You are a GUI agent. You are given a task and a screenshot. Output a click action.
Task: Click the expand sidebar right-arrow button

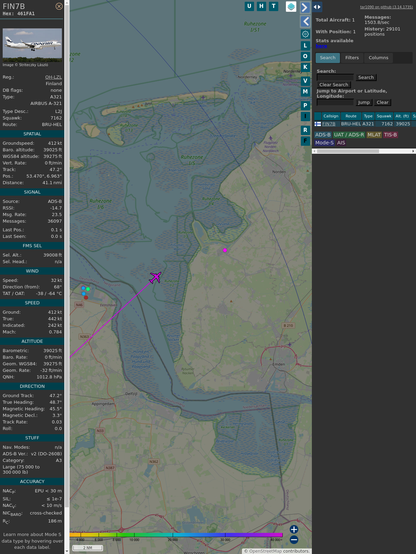click(305, 7)
